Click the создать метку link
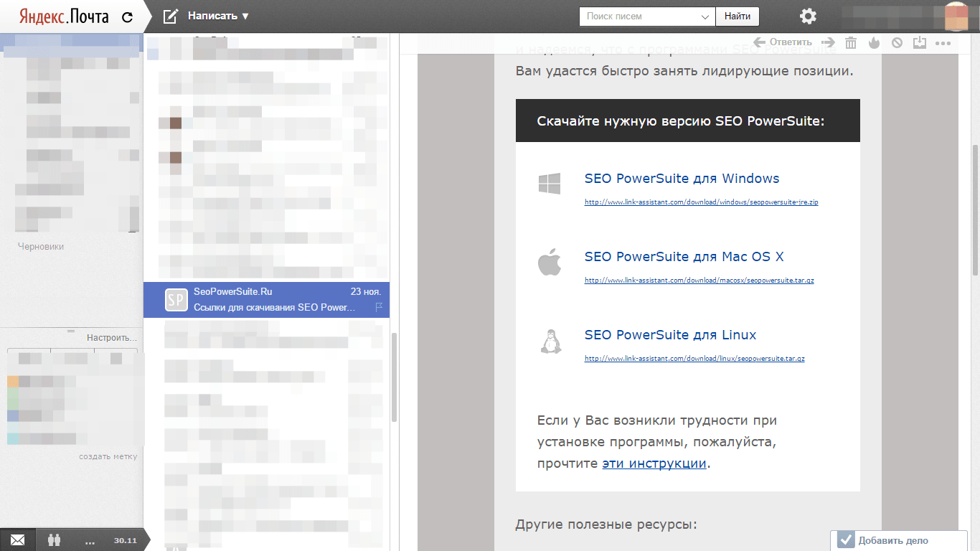Viewport: 980px width, 551px height. pyautogui.click(x=108, y=456)
